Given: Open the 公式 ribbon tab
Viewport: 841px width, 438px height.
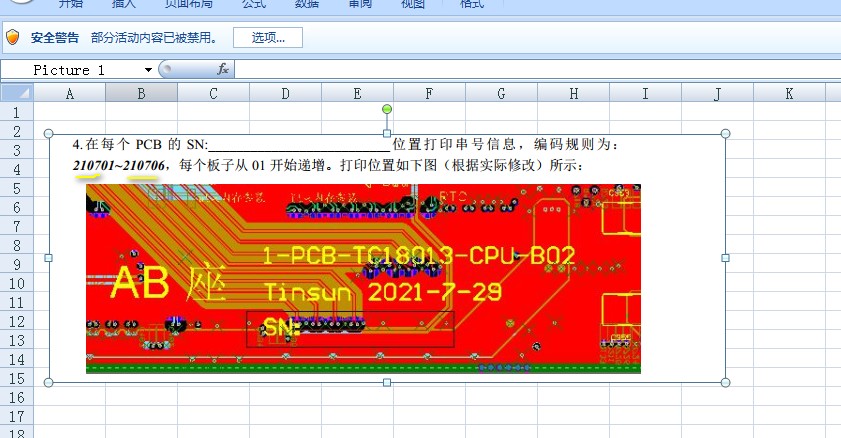Looking at the screenshot, I should click(x=254, y=3).
